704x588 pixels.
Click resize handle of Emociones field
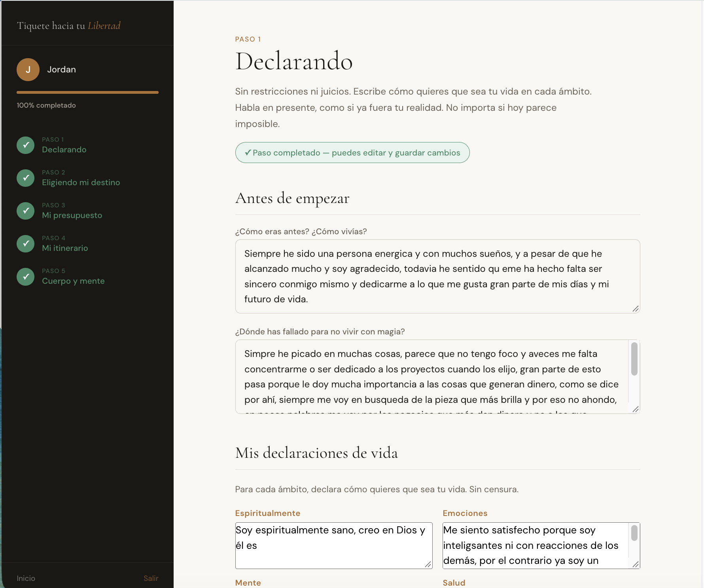tap(636, 564)
